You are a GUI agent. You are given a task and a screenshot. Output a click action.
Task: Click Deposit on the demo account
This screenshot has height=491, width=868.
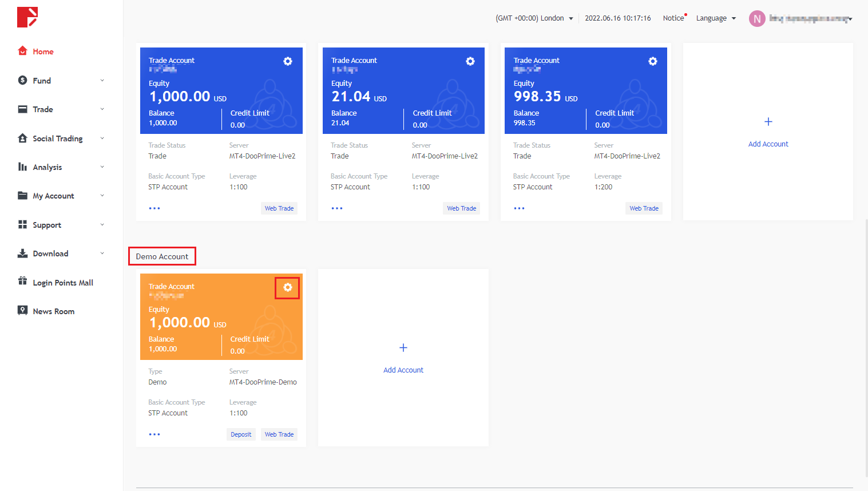pos(241,434)
